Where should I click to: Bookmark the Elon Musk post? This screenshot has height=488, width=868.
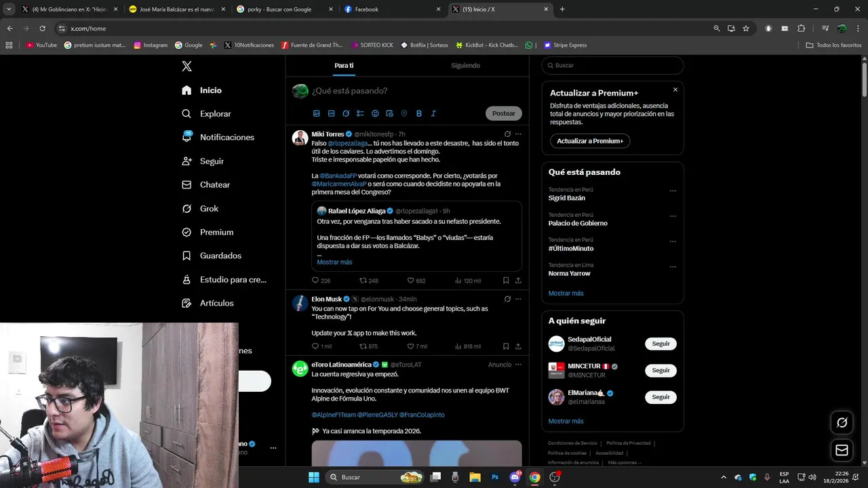(x=506, y=346)
